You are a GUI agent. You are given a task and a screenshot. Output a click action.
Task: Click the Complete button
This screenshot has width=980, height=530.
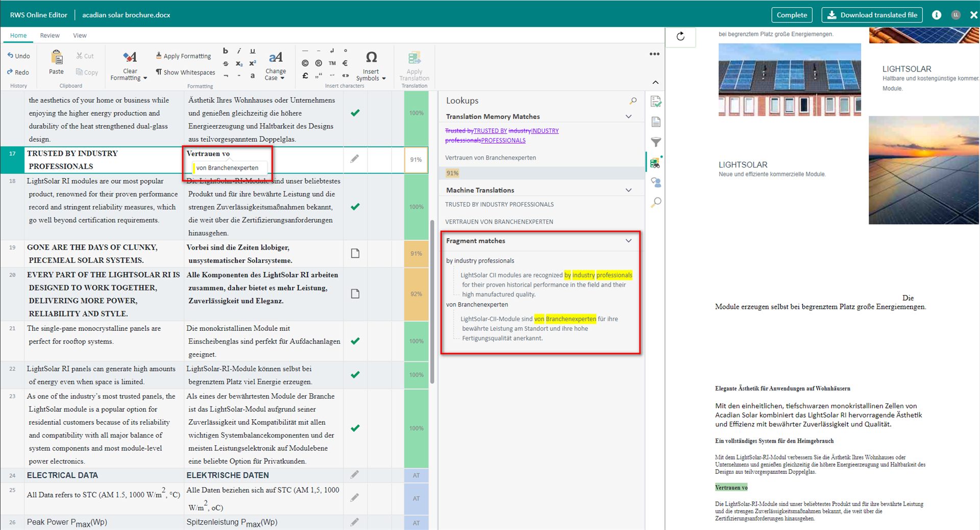tap(792, 15)
